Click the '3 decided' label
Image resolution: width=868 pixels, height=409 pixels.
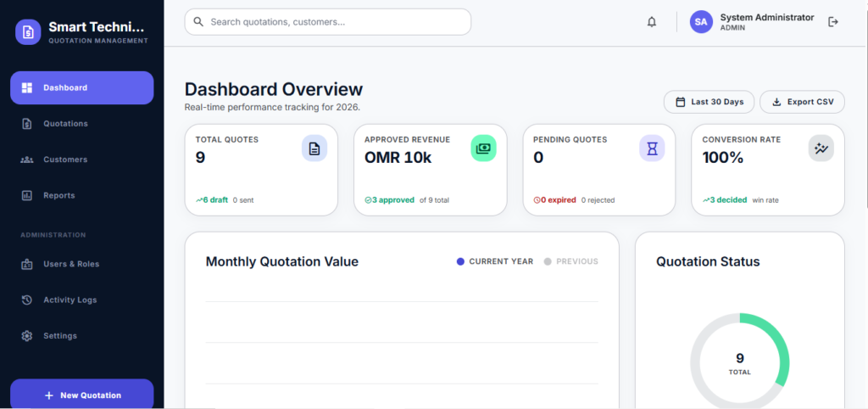click(x=728, y=200)
